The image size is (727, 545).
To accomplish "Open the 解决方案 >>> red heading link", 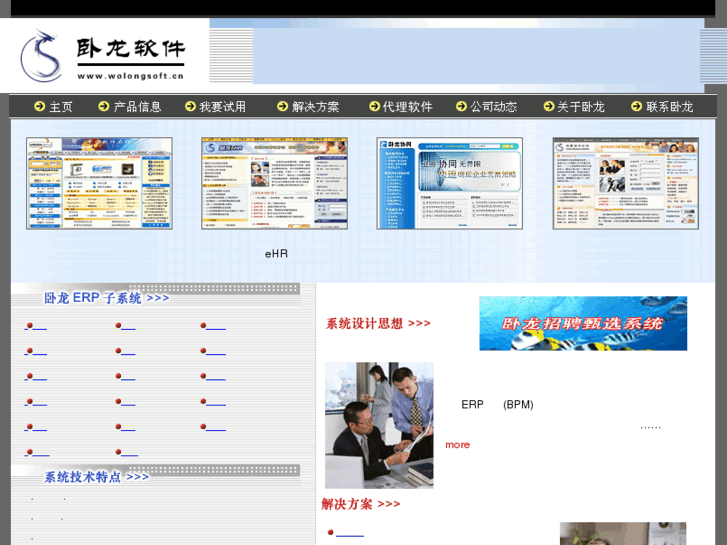I will [360, 504].
